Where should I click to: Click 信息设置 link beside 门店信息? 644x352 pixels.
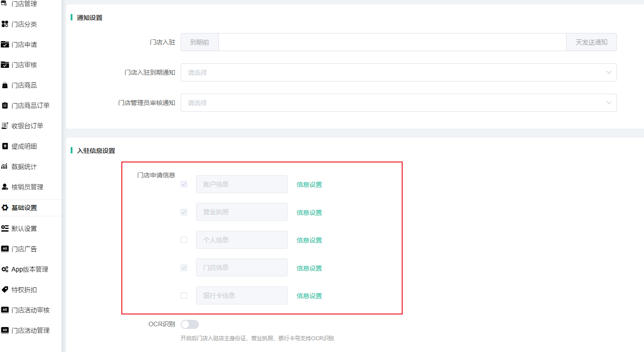click(309, 268)
